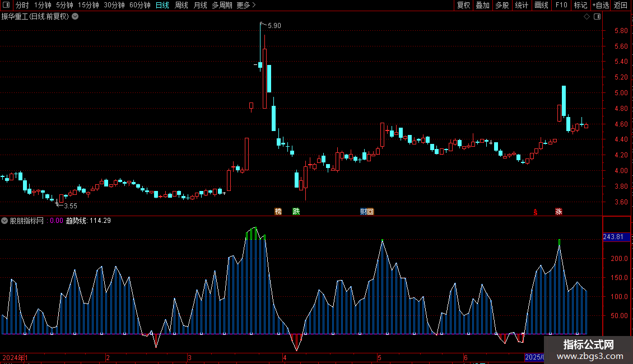Click the 复权 adjustment button

[463, 5]
